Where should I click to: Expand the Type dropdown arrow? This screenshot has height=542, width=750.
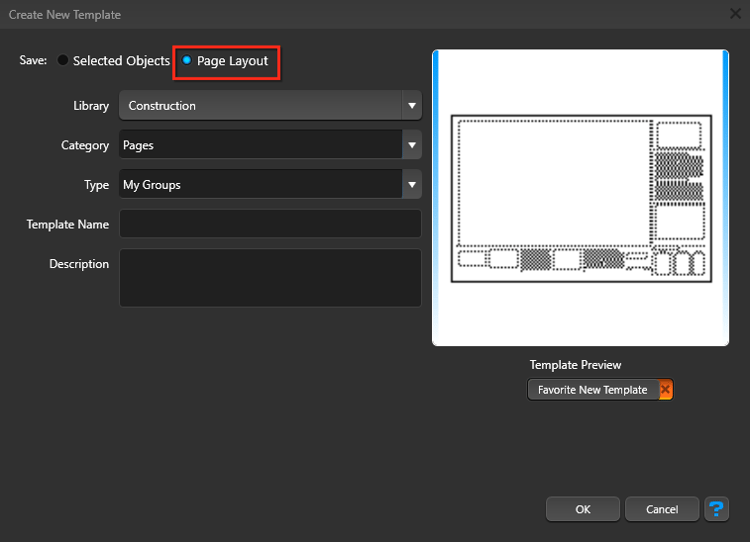[411, 185]
